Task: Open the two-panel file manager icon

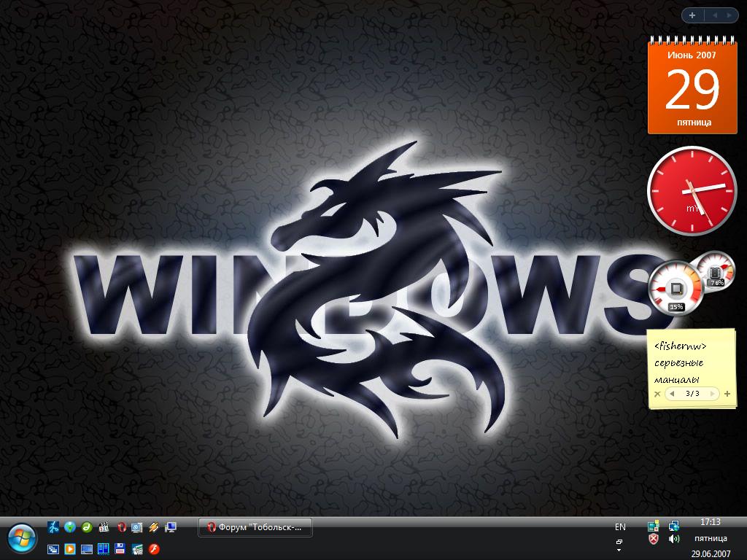Action: (x=104, y=549)
